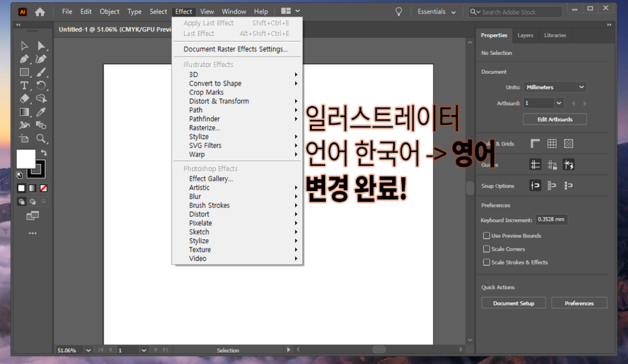The image size is (628, 364).
Task: Toggle Show Grid icon
Action: click(552, 144)
